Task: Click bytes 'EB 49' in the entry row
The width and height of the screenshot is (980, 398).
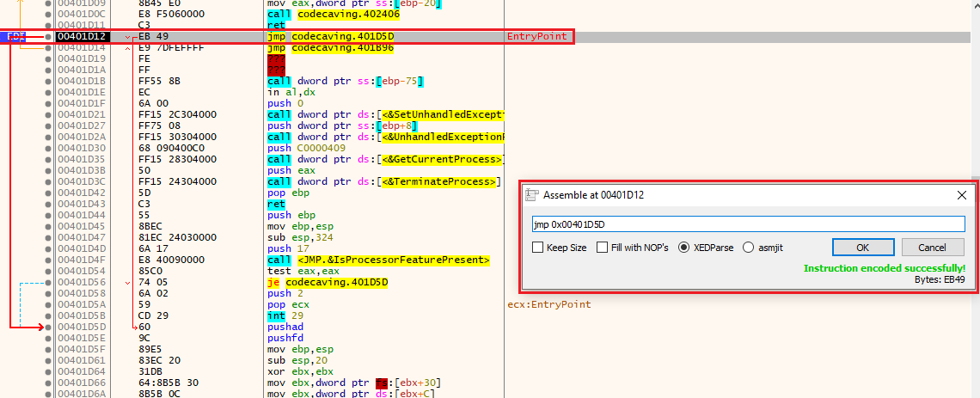Action: (153, 37)
